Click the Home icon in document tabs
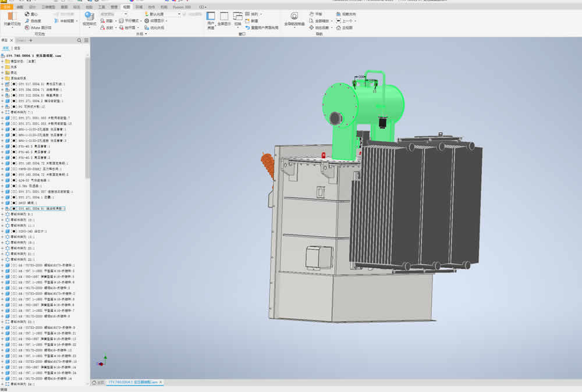The image size is (582, 392). click(x=94, y=382)
